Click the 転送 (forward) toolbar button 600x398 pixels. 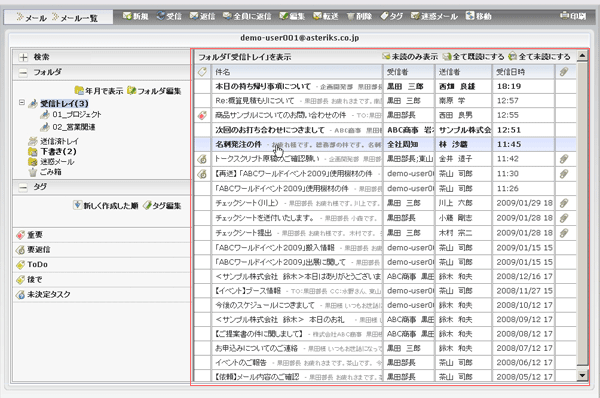click(326, 16)
